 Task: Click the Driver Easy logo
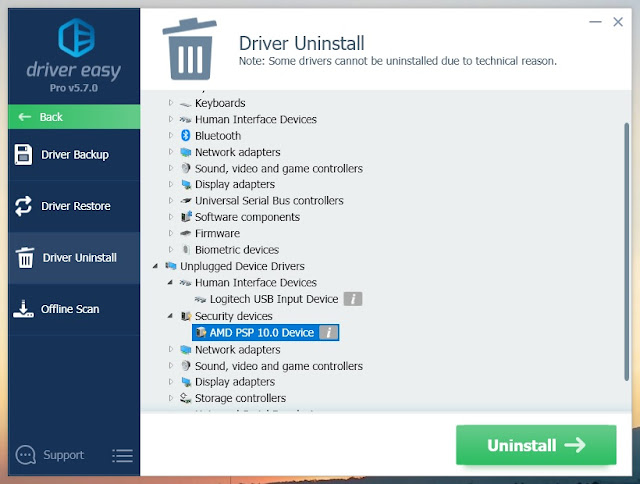pos(76,38)
